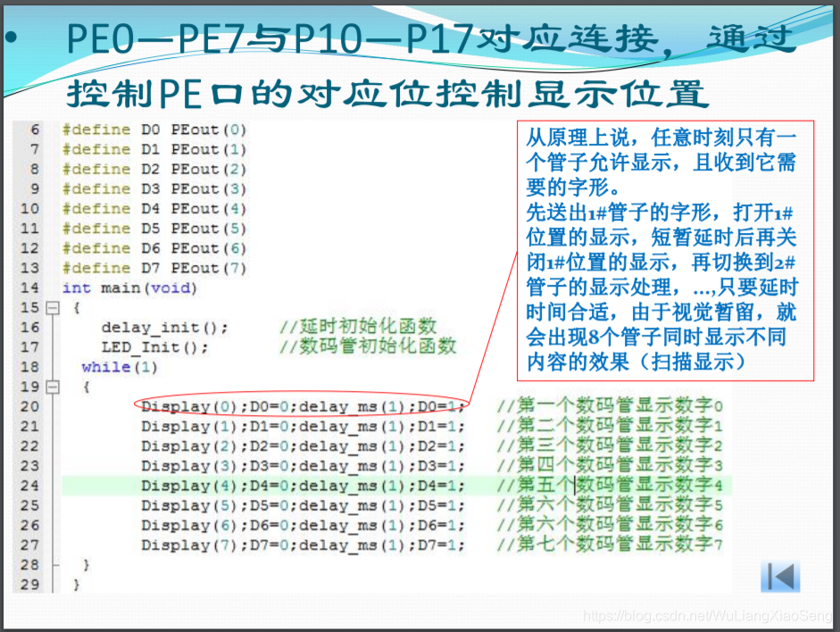Click the "Display(7);D7=0" code line
840x632 pixels.
[x=302, y=545]
